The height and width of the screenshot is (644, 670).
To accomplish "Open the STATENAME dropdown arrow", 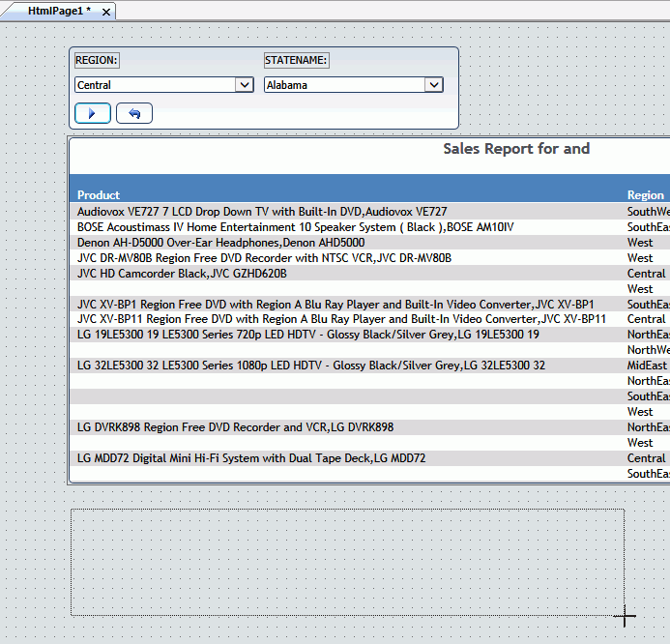I will 434,85.
